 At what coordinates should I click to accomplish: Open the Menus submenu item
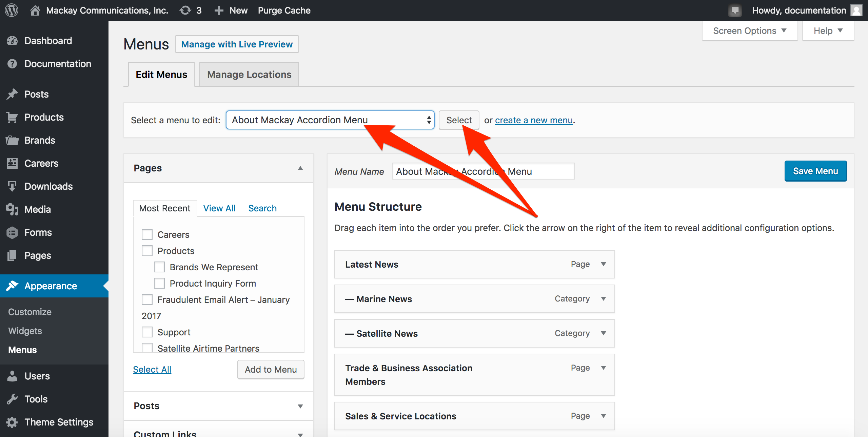pyautogui.click(x=22, y=350)
